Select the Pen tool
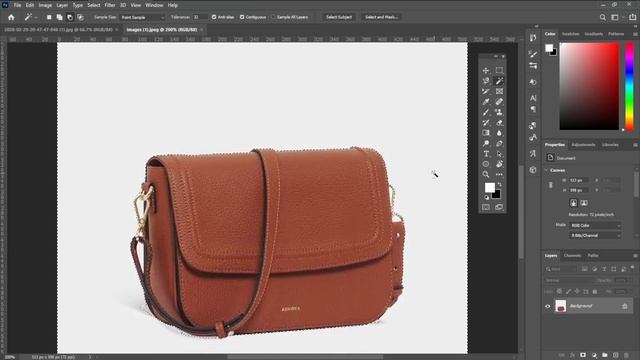The image size is (640, 360). [x=499, y=144]
